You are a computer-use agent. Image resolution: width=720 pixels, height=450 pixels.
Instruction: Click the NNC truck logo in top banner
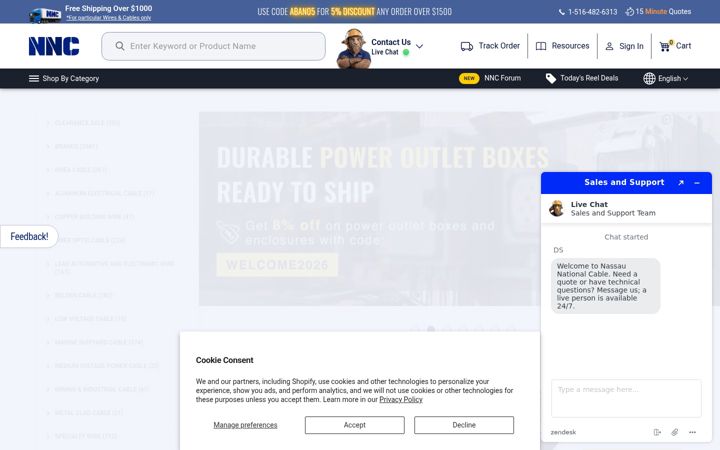point(45,15)
